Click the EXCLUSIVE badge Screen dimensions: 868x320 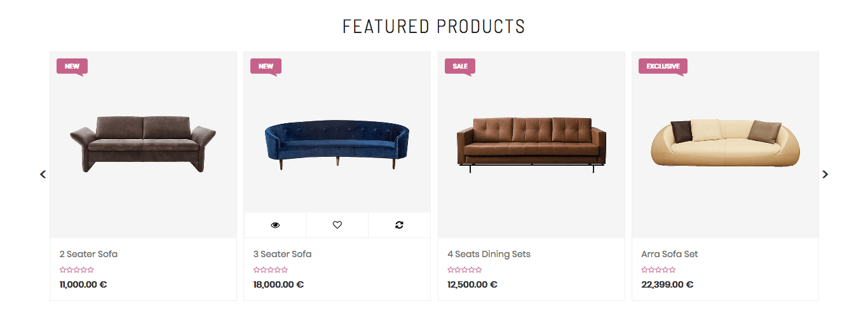click(x=663, y=66)
